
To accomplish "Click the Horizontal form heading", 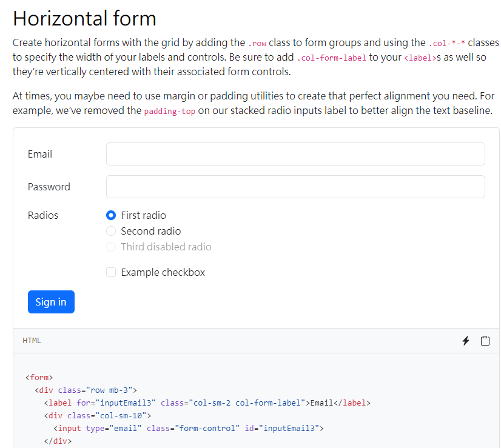I will click(x=84, y=18).
